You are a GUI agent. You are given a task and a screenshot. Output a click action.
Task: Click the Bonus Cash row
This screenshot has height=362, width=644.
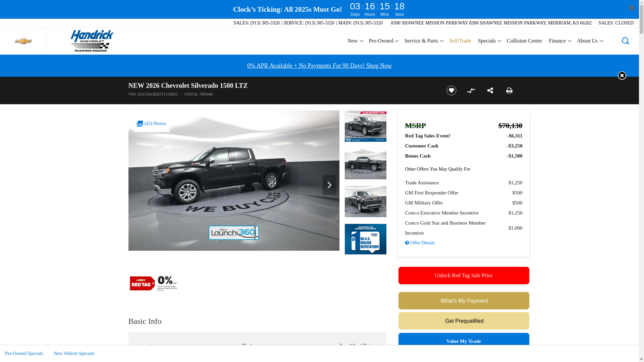[464, 156]
